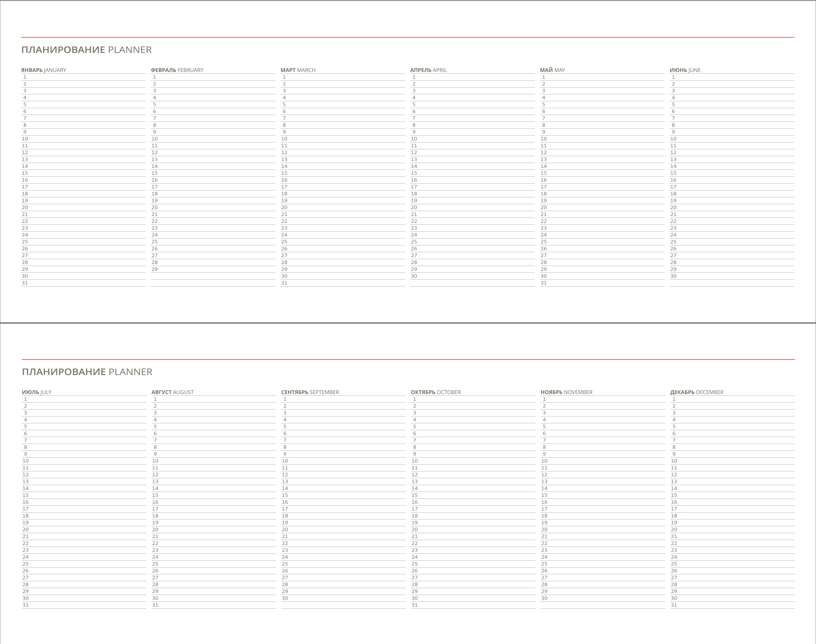Select day 29 row in February
816x644 pixels.
coord(213,269)
